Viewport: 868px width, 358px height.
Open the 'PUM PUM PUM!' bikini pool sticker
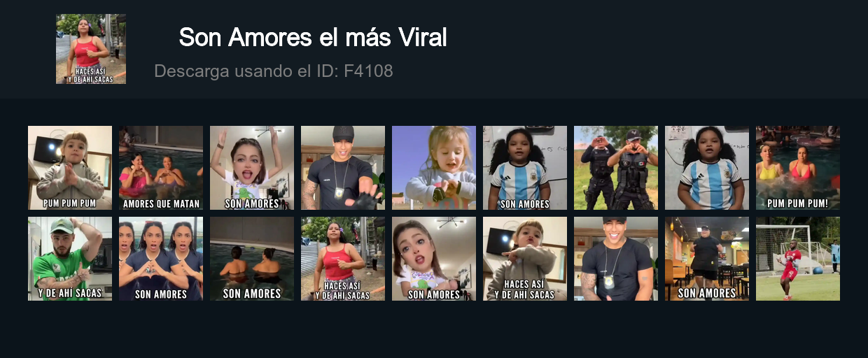coord(798,168)
